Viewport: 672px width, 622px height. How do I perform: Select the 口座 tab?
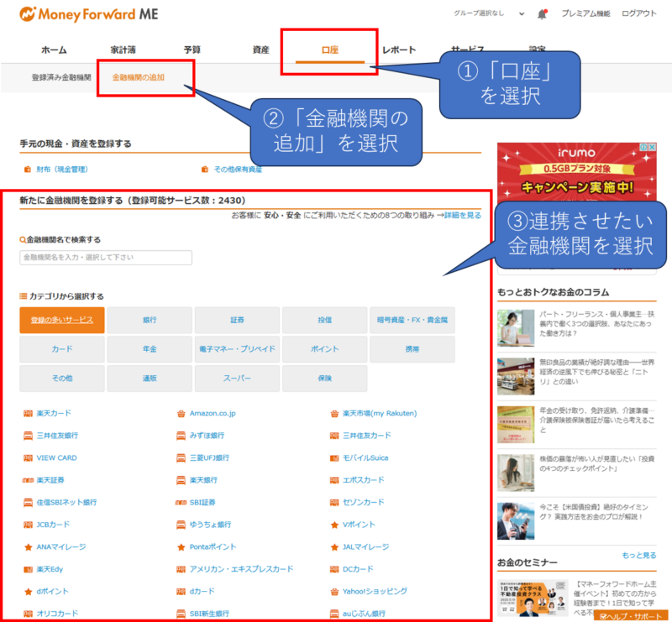point(330,50)
